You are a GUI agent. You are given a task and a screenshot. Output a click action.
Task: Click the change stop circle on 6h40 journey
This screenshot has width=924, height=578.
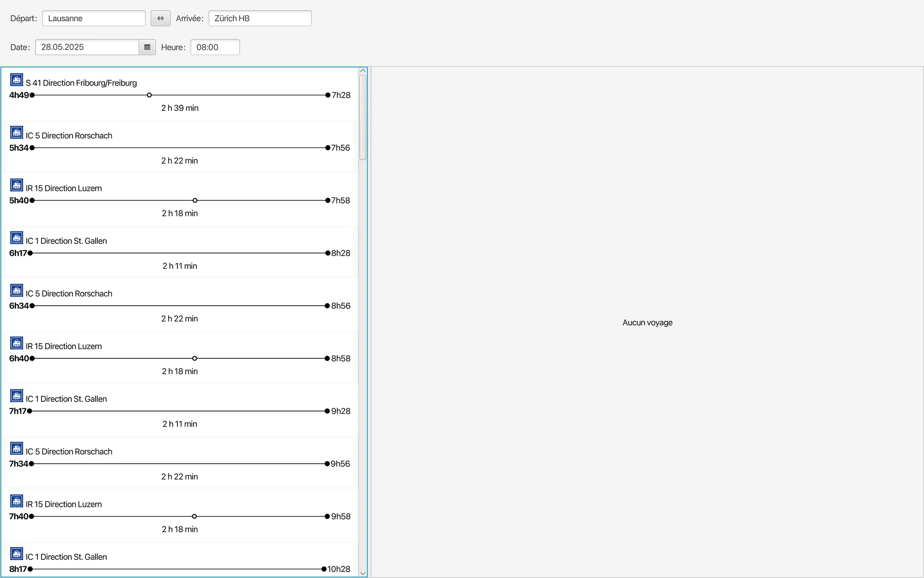coord(195,359)
